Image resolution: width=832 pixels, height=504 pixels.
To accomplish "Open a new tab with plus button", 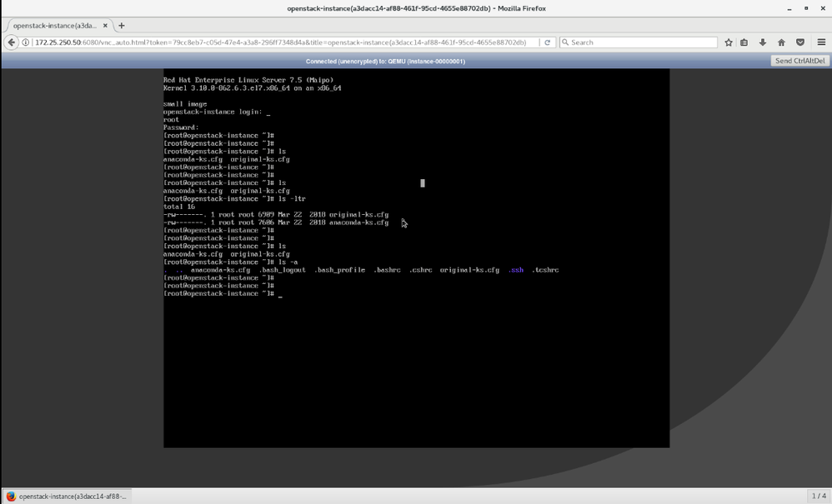I will [x=122, y=26].
